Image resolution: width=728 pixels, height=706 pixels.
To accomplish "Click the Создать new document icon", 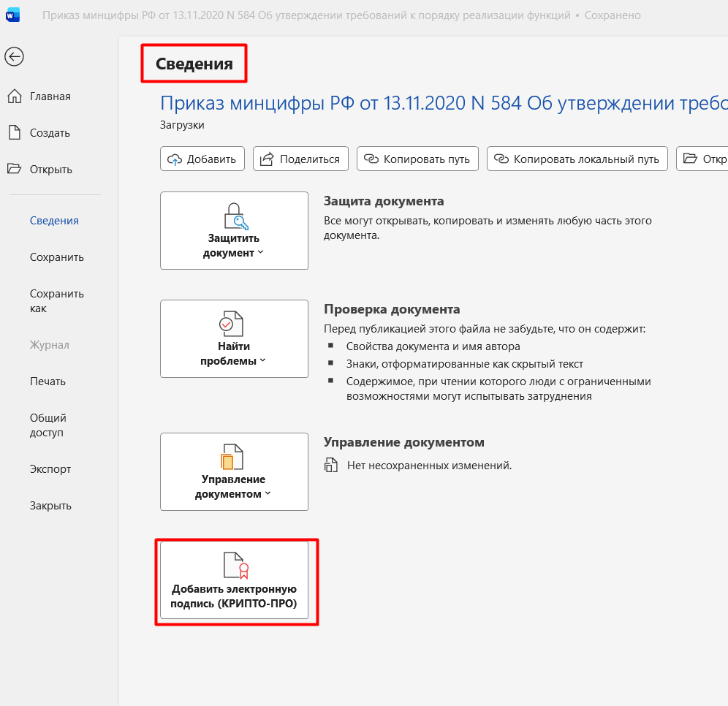I will tap(14, 133).
